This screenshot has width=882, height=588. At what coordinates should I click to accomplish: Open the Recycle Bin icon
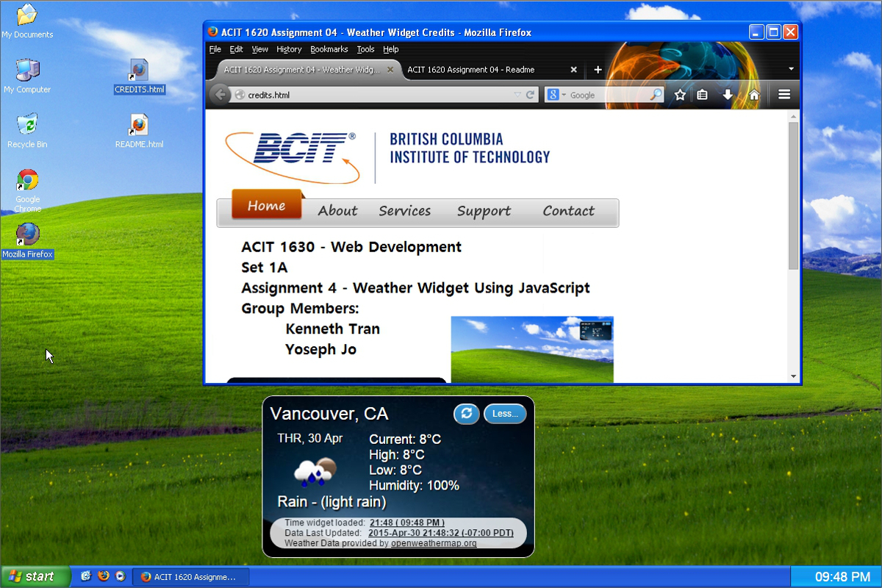point(27,125)
